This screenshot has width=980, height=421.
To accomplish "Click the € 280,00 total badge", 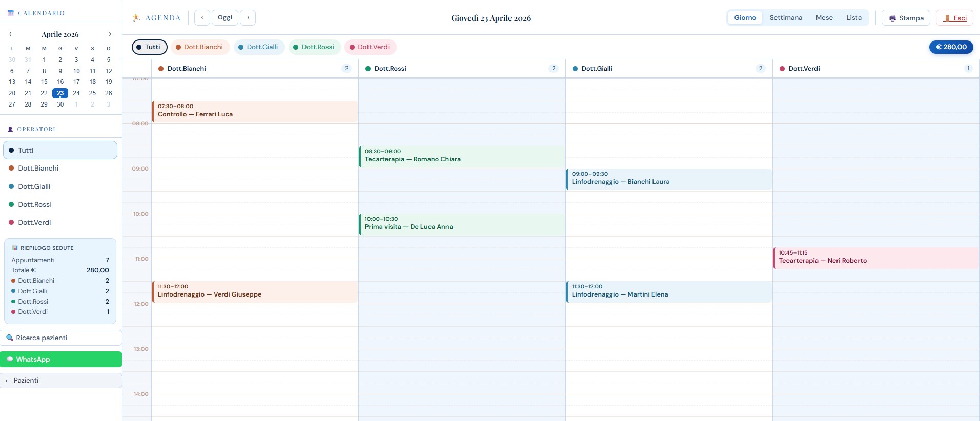I will click(x=951, y=47).
